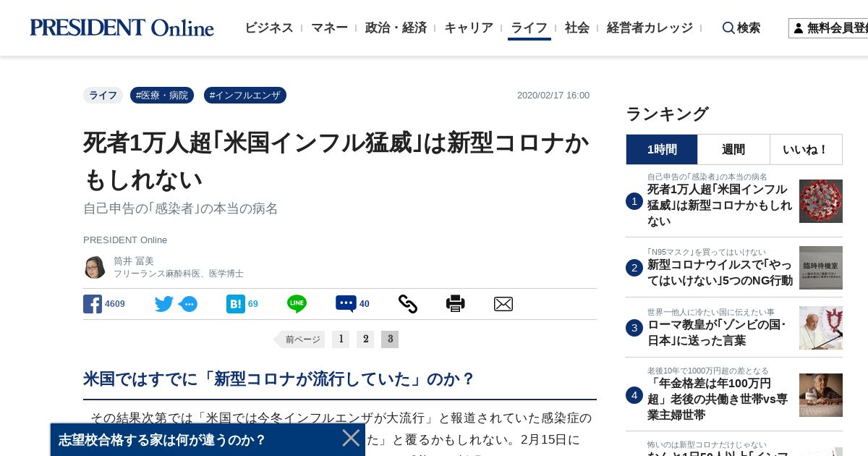Click the #インフルエンザ tag
Image resolution: width=868 pixels, height=456 pixels.
(x=245, y=96)
